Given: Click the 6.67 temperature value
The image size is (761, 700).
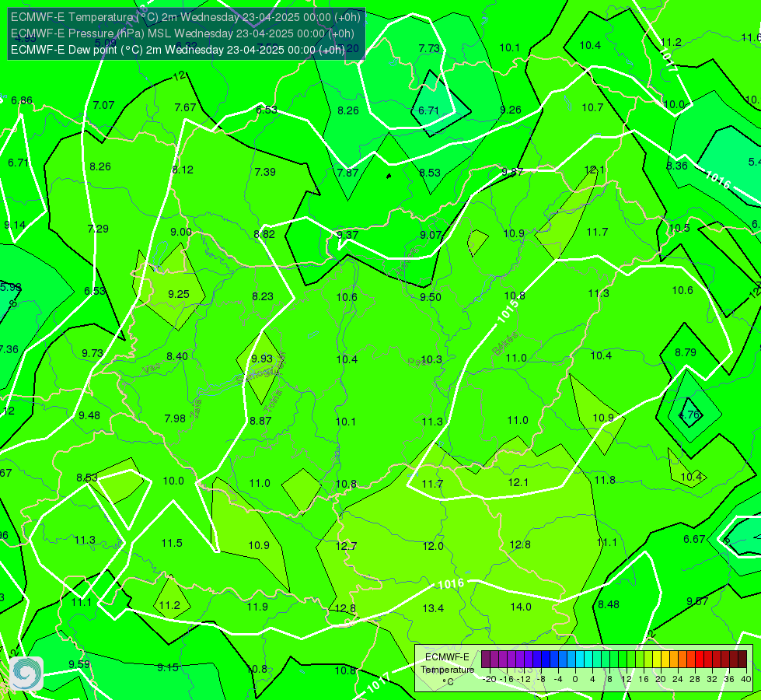Looking at the screenshot, I should 694,539.
